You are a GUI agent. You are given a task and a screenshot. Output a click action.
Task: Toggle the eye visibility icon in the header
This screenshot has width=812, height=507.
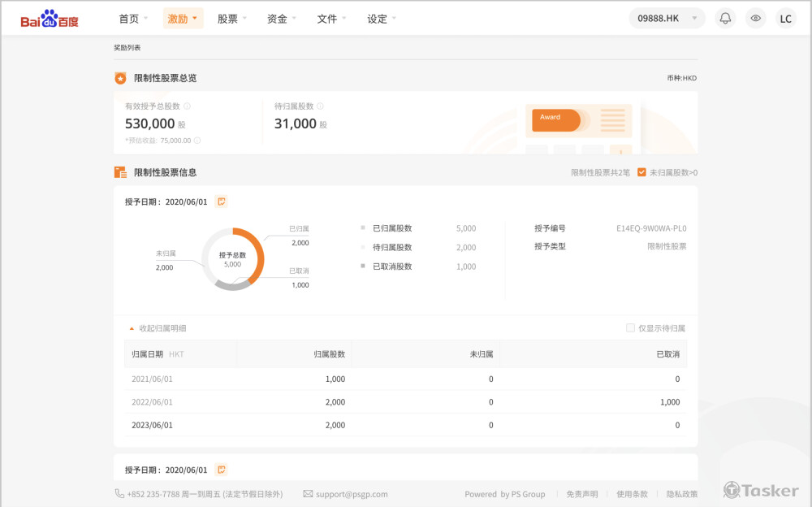point(755,17)
